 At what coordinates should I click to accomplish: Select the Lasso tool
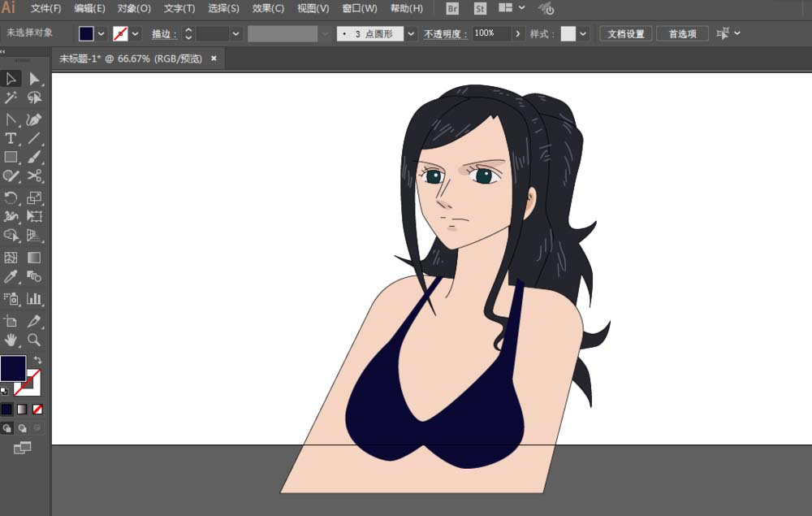pyautogui.click(x=34, y=98)
